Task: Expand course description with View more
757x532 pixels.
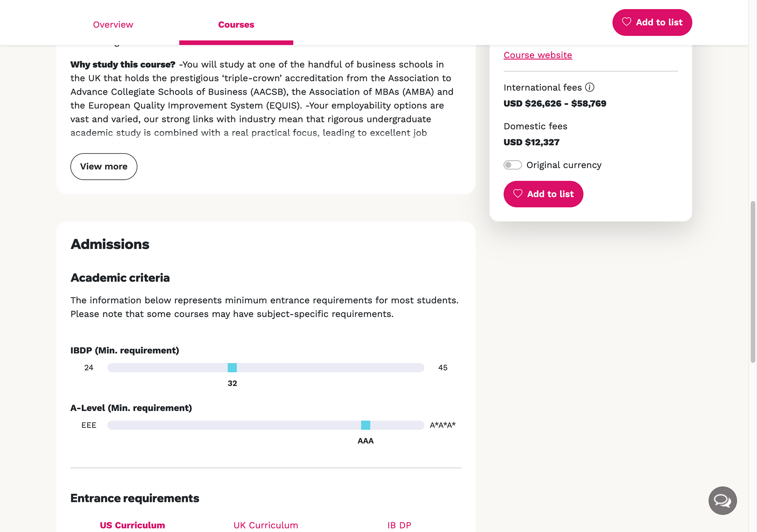Action: tap(104, 166)
